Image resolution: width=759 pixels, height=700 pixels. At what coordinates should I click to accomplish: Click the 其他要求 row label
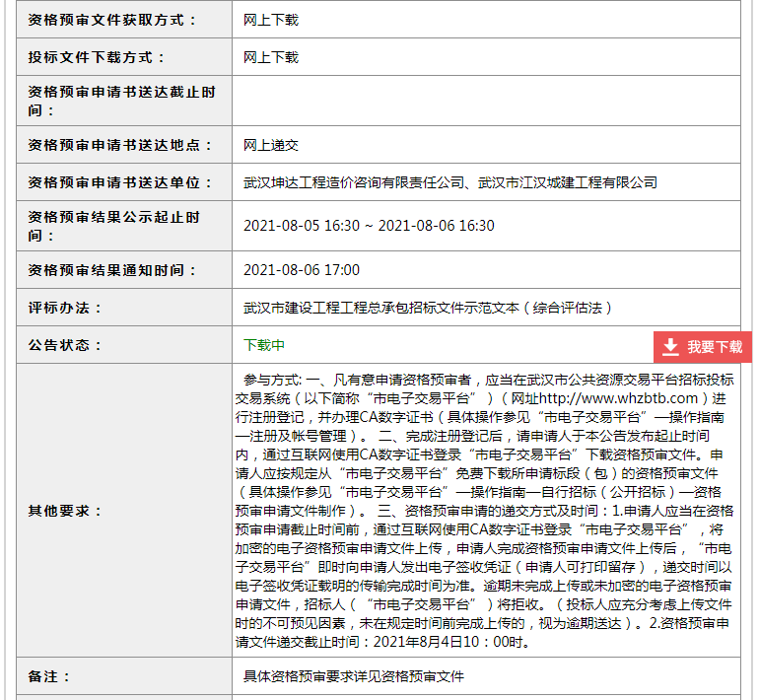[x=65, y=511]
